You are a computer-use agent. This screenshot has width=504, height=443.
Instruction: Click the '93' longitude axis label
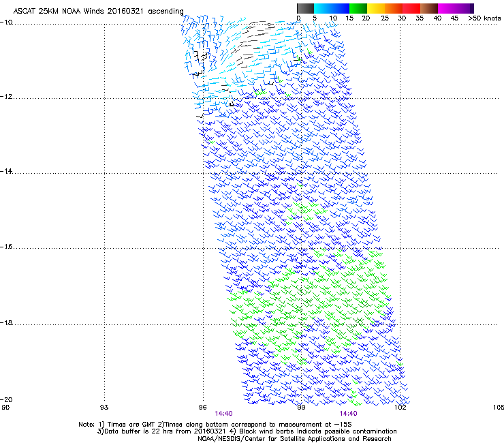point(104,408)
